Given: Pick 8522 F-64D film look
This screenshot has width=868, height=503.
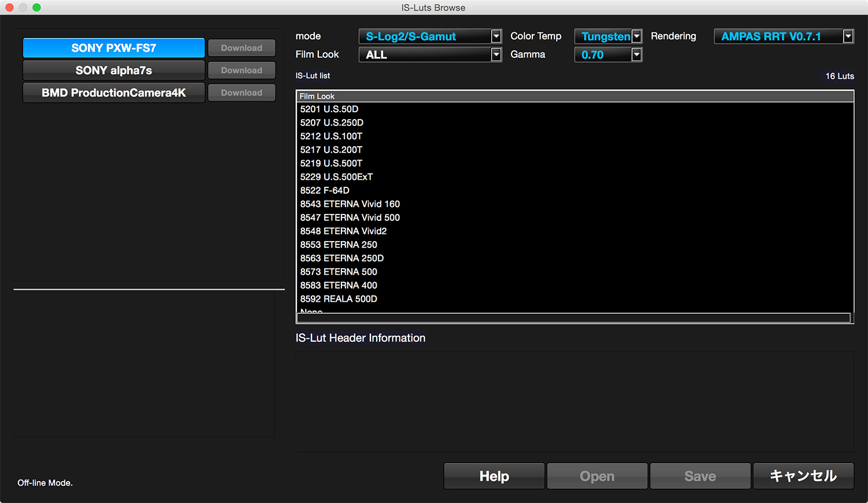Looking at the screenshot, I should (x=325, y=191).
